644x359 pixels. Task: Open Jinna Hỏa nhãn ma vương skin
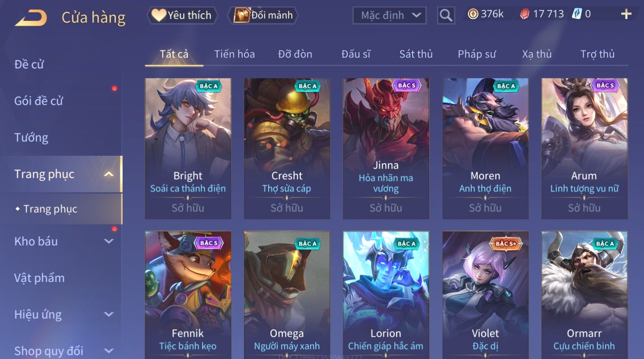(x=386, y=148)
